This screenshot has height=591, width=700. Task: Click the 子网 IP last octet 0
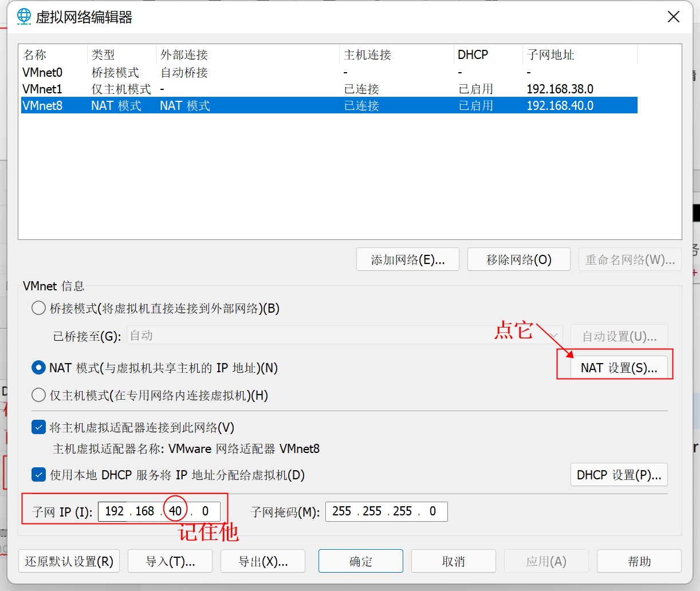click(x=206, y=511)
